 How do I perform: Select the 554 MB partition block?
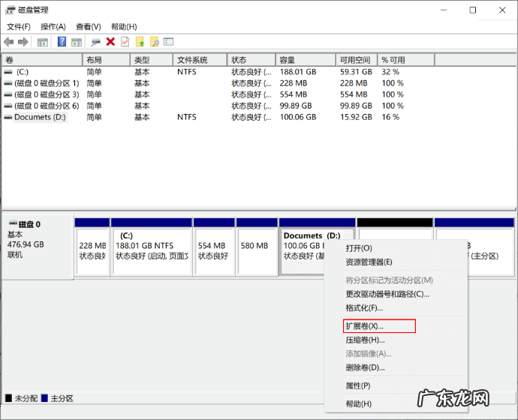click(214, 247)
